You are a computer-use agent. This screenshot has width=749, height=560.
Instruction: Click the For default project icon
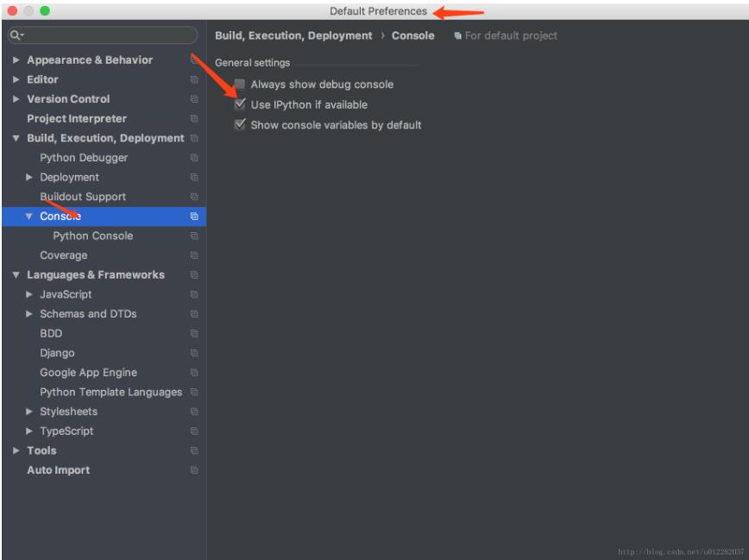[457, 36]
